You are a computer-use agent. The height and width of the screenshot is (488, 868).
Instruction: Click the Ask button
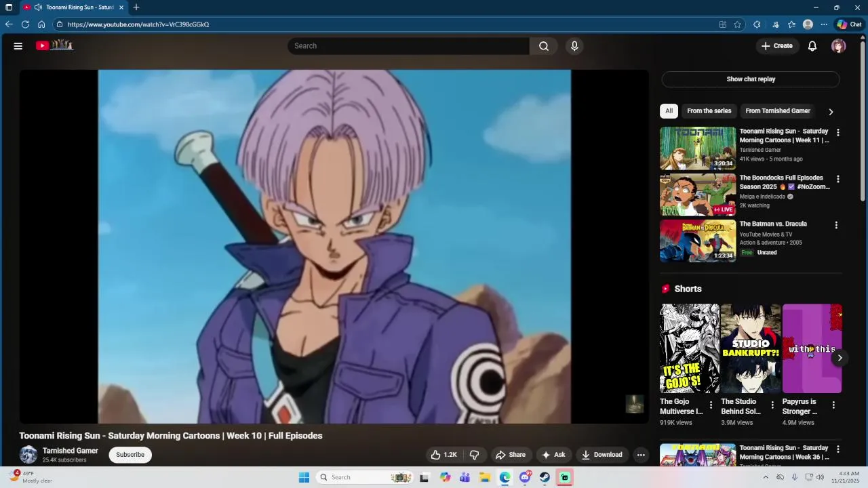pos(553,455)
